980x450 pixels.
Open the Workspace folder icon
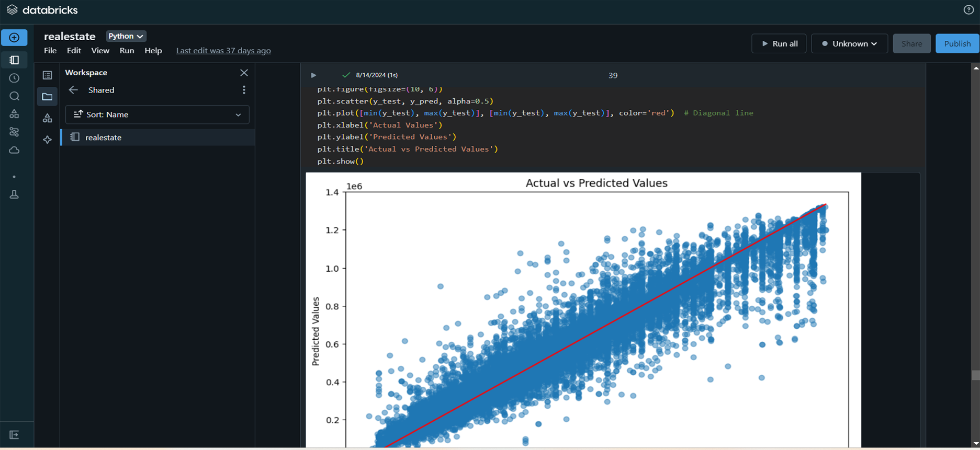pyautogui.click(x=47, y=97)
